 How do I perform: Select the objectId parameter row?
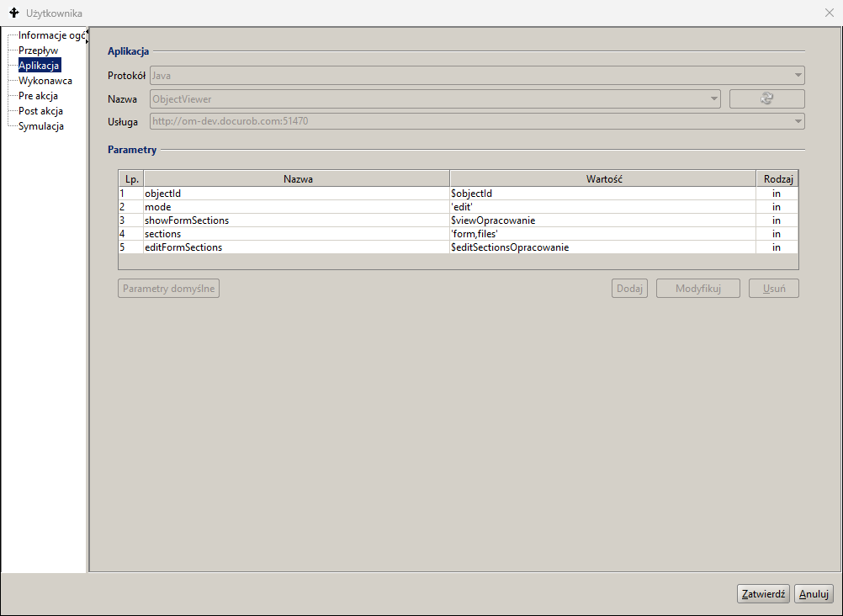click(294, 194)
